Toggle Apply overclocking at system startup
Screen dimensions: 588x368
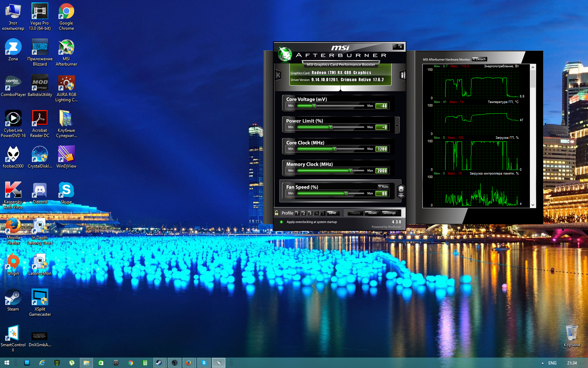281,222
